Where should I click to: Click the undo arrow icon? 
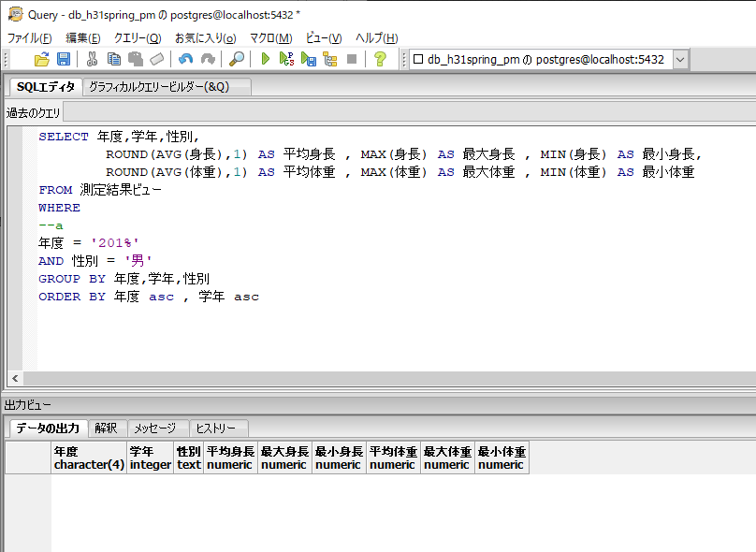[185, 59]
